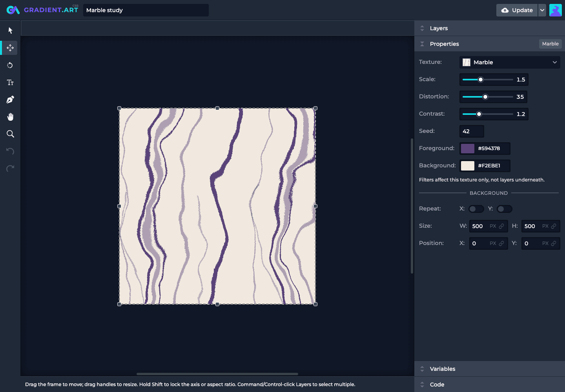Click the Redo arrow icon

point(10,169)
